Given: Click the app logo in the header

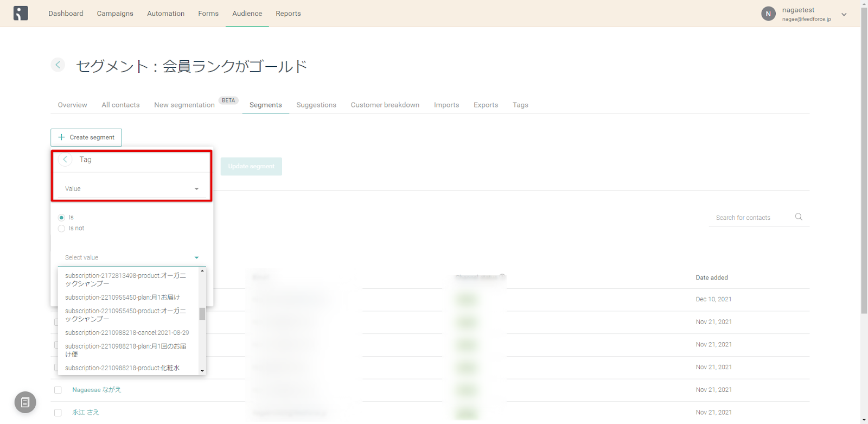Looking at the screenshot, I should 21,13.
